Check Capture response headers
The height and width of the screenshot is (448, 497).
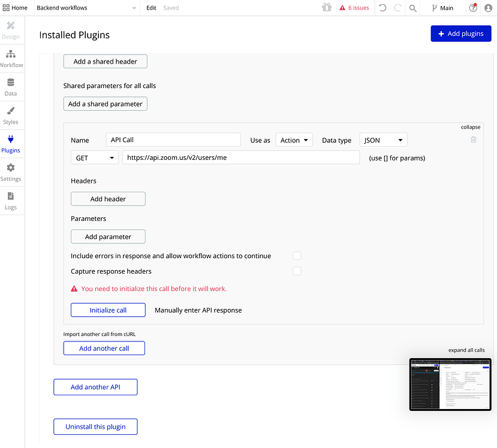pos(297,271)
